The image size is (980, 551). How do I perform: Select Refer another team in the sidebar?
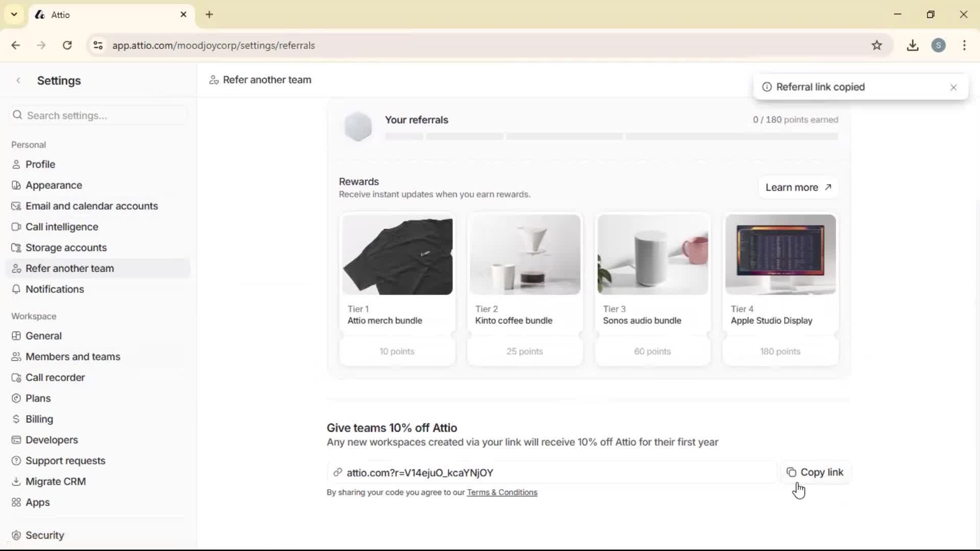pos(69,268)
